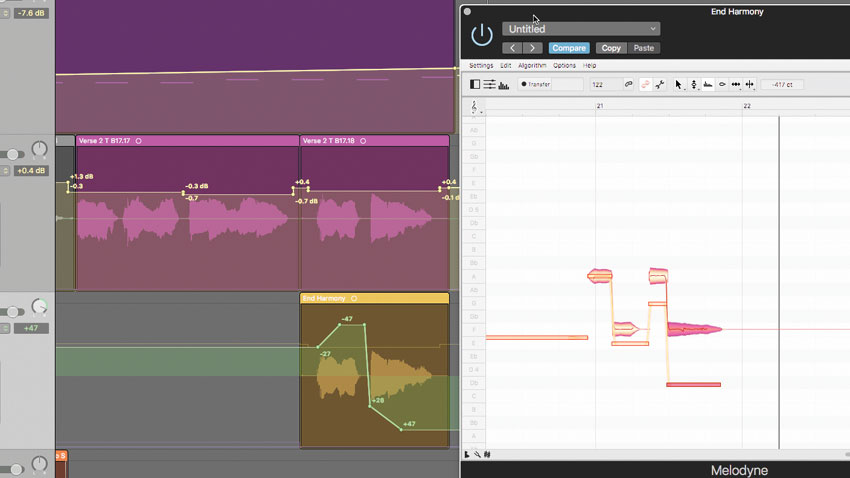Select the small F note blob
The image size is (850, 478).
625,328
